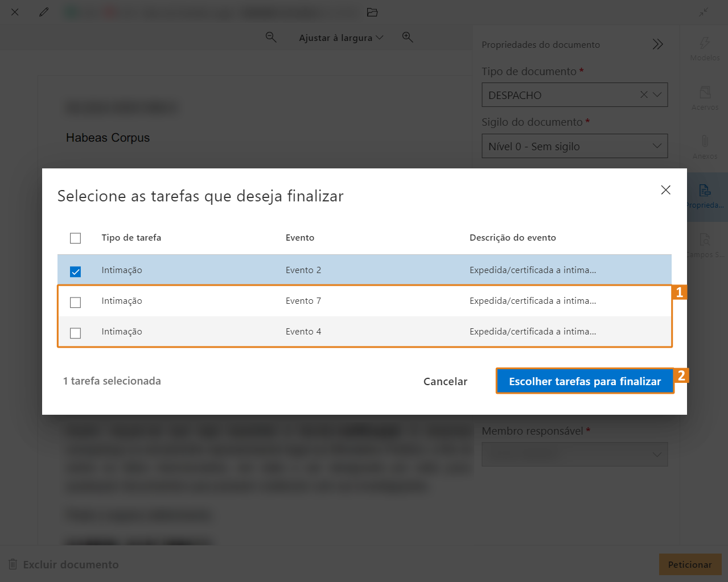Image resolution: width=728 pixels, height=582 pixels.
Task: Open the folder icon in top toolbar
Action: pyautogui.click(x=372, y=12)
